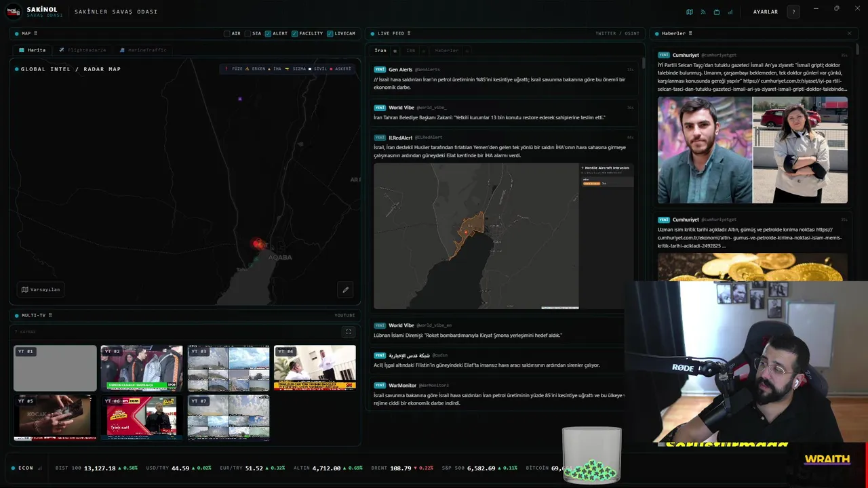Expand Multi-TV grid to fullscreen

(x=349, y=331)
